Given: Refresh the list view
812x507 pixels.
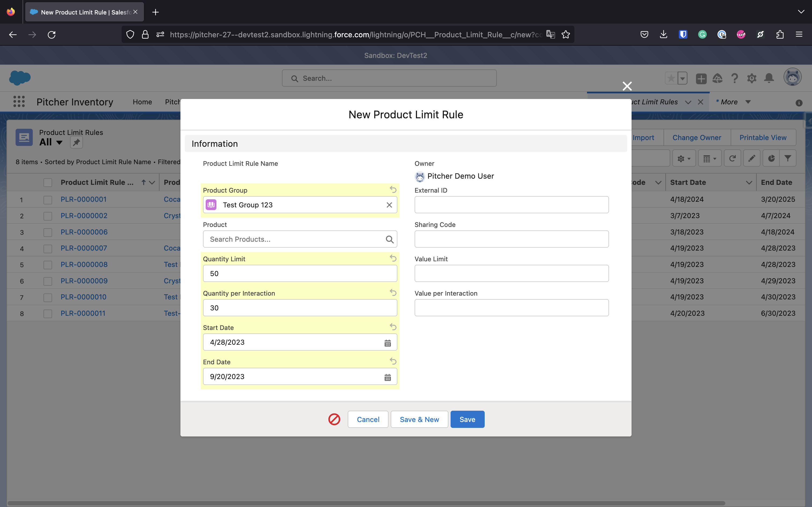Looking at the screenshot, I should (x=733, y=158).
